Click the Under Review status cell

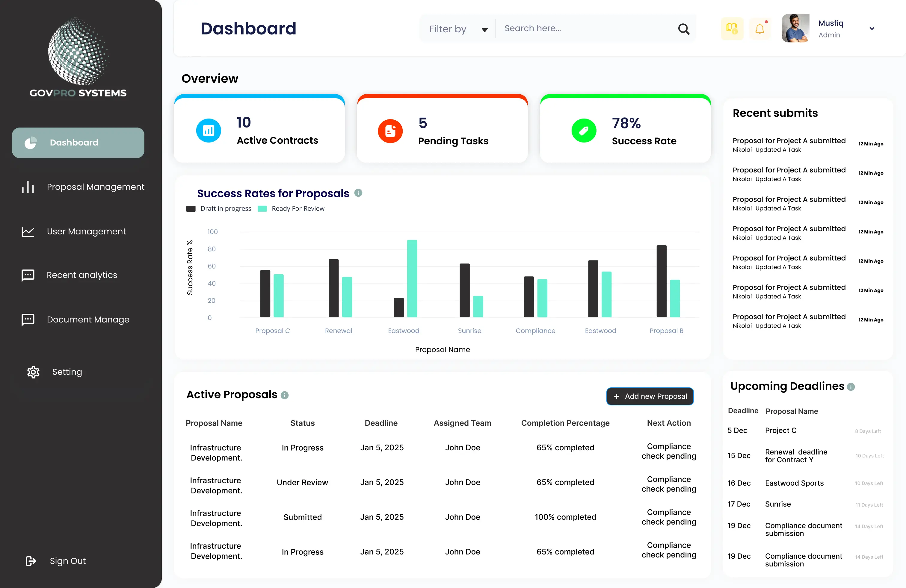pyautogui.click(x=302, y=482)
